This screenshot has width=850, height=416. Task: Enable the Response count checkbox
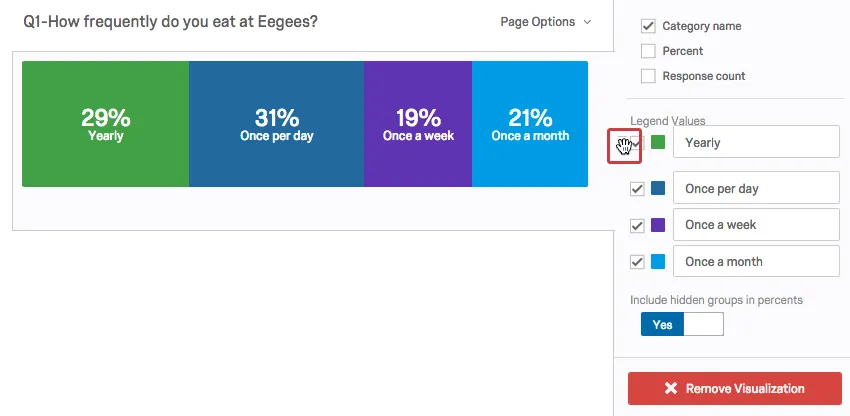(x=648, y=76)
